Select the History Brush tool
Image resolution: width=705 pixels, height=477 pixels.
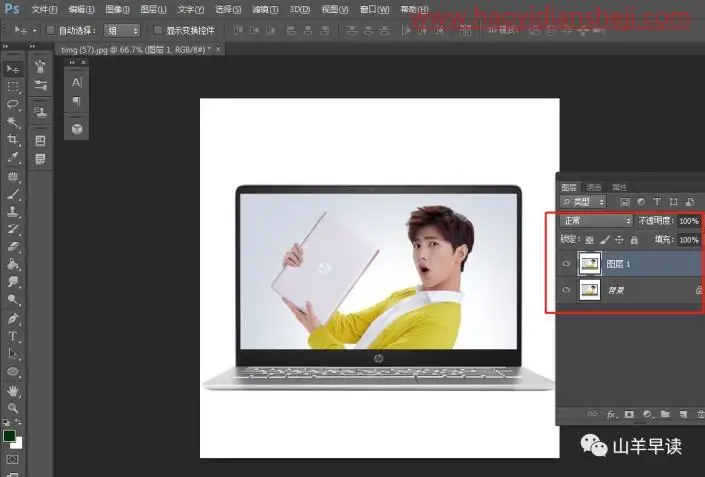click(x=13, y=229)
